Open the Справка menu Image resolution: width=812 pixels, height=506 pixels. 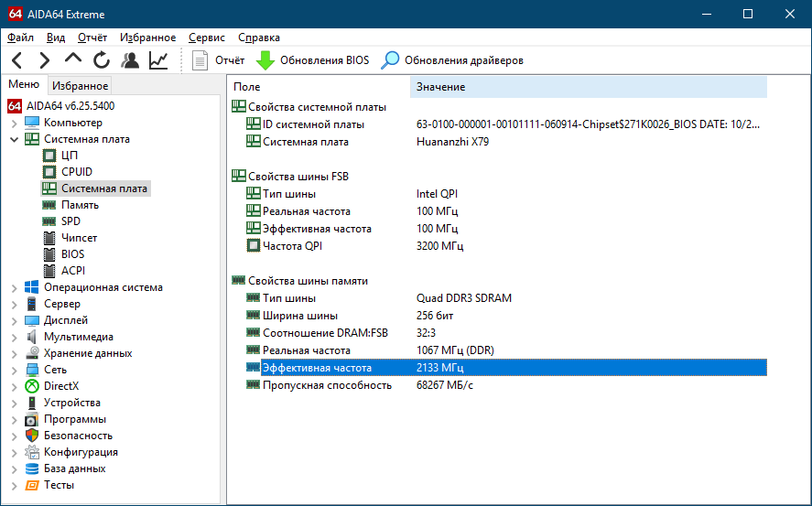(x=259, y=38)
